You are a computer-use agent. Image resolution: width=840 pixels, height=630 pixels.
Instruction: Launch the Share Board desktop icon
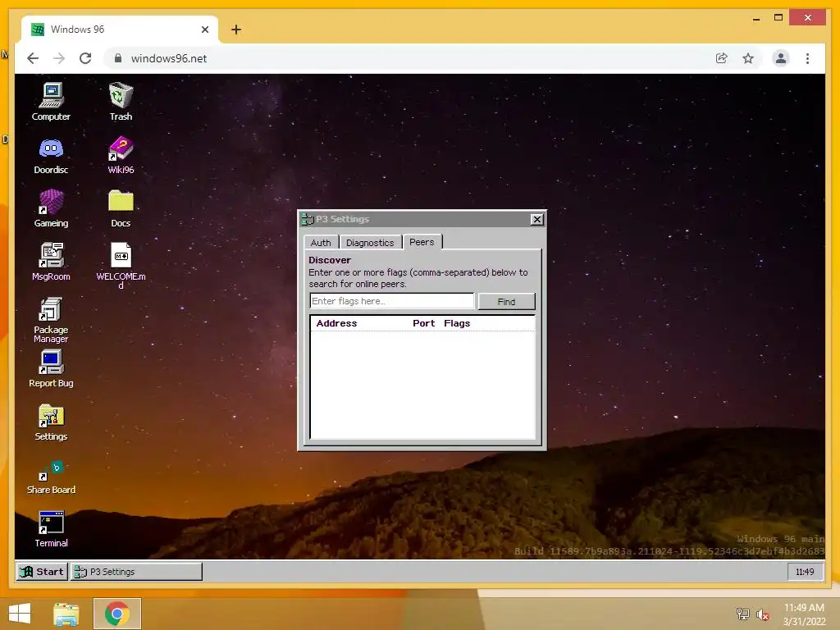tap(51, 477)
